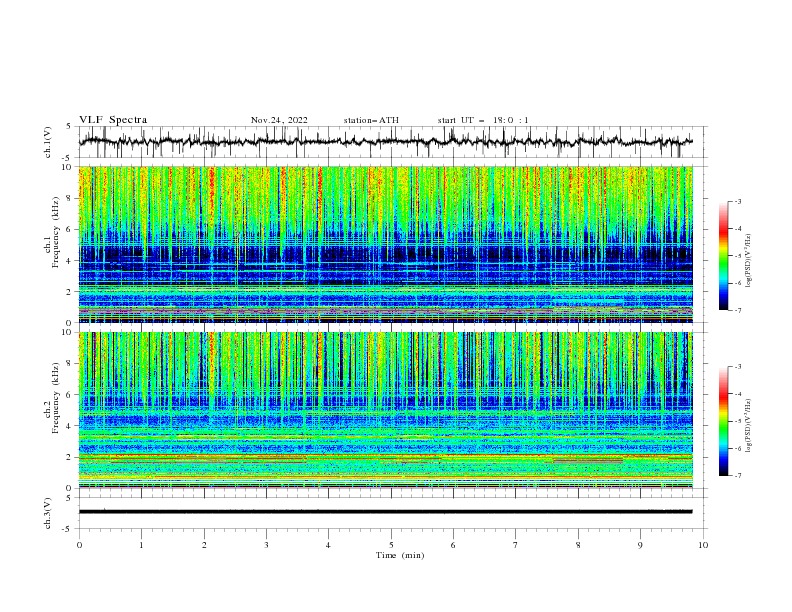Screen dimensions: 792x612
Task: Click the 'start UT = 18:0 :1' text
Action: coord(483,120)
